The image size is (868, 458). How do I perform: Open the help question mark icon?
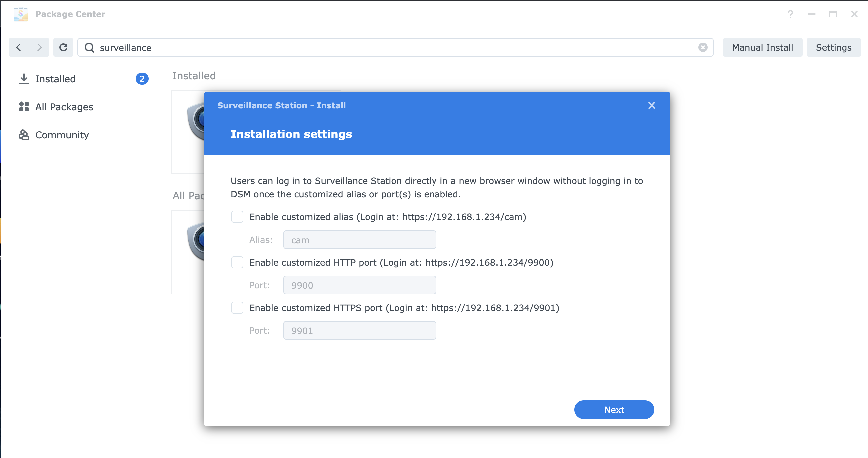[790, 14]
